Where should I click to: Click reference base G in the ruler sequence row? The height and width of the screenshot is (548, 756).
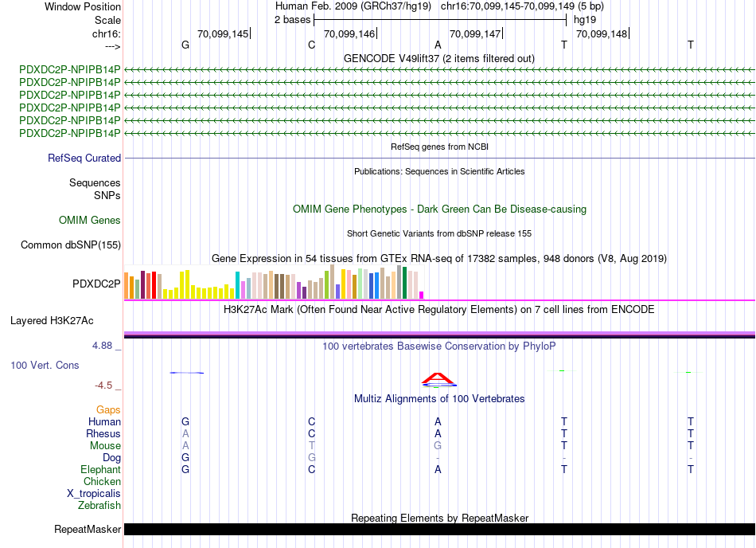[185, 45]
